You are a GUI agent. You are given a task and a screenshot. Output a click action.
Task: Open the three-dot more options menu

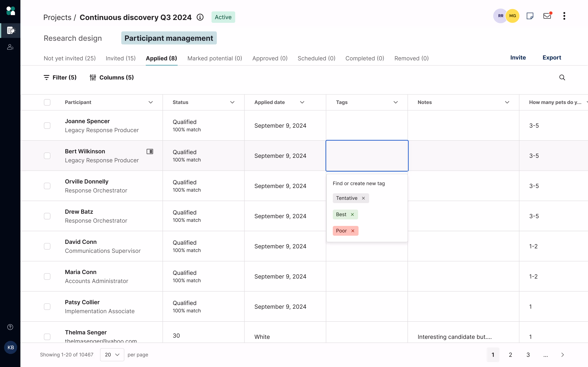point(564,16)
